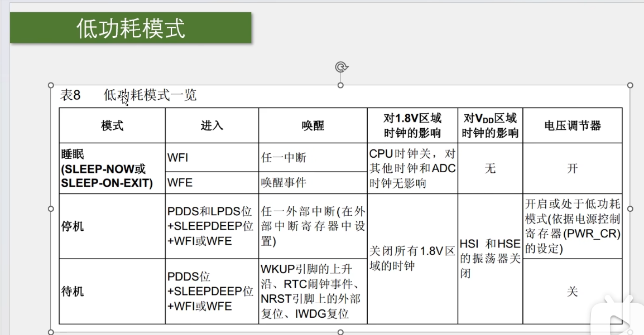Select the WFI cell in sleep row

tap(212, 157)
